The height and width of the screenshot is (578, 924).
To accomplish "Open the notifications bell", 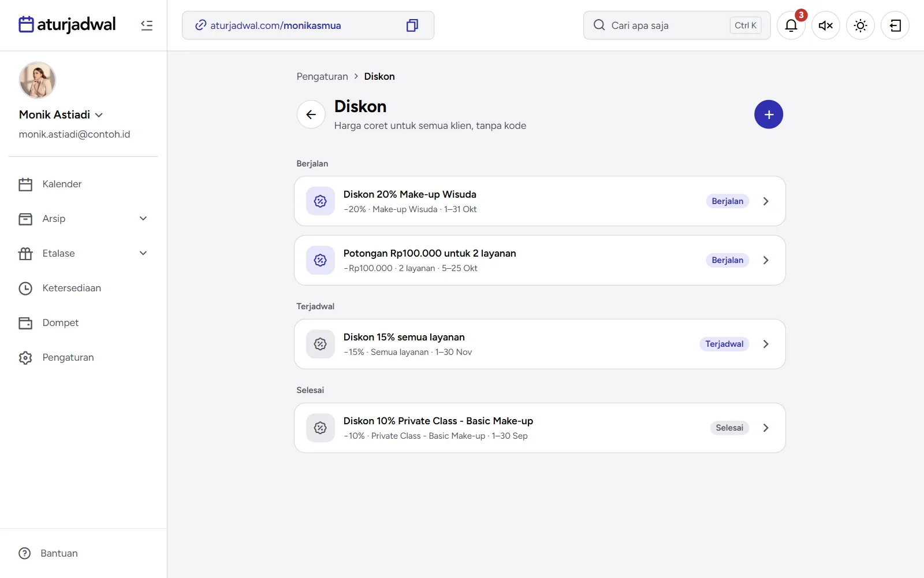I will (x=791, y=25).
